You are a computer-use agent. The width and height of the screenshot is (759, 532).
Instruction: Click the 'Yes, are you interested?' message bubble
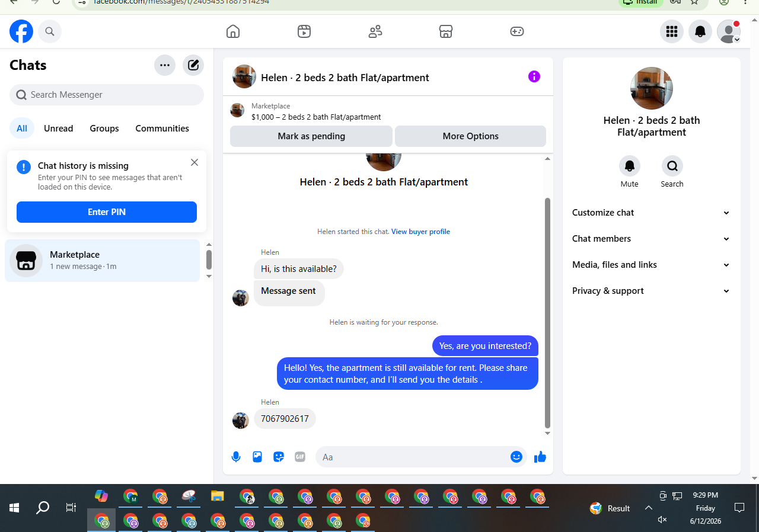click(485, 346)
